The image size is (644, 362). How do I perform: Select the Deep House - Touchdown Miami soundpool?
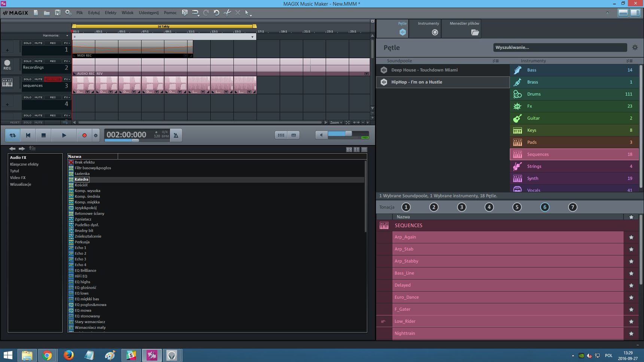tap(443, 70)
